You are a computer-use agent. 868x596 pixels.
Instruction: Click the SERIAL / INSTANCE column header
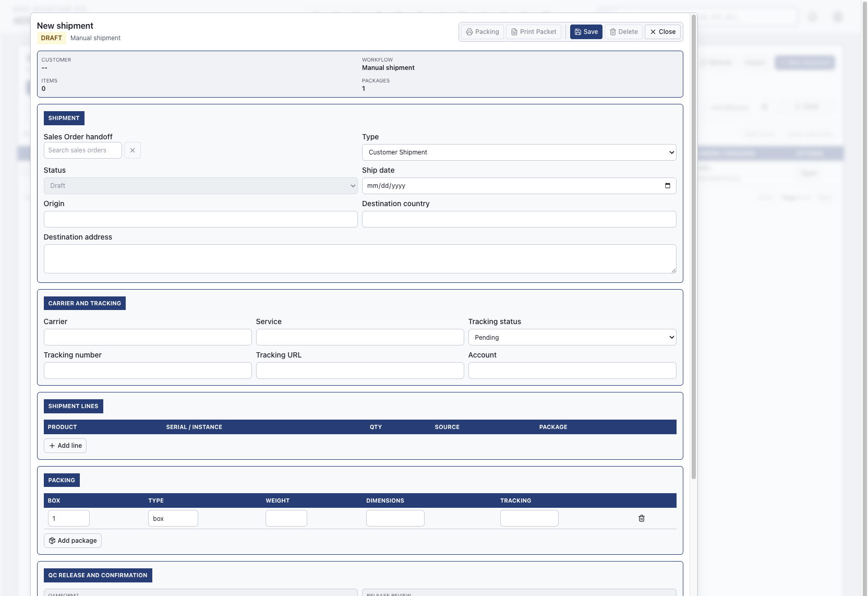click(x=194, y=427)
